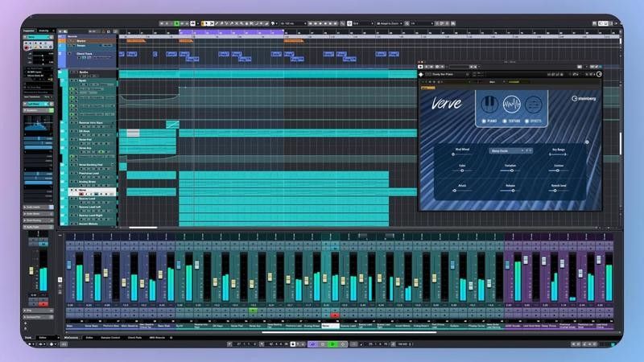This screenshot has width=644, height=362.
Task: Click the Verve channel name in mixer
Action: 330,326
